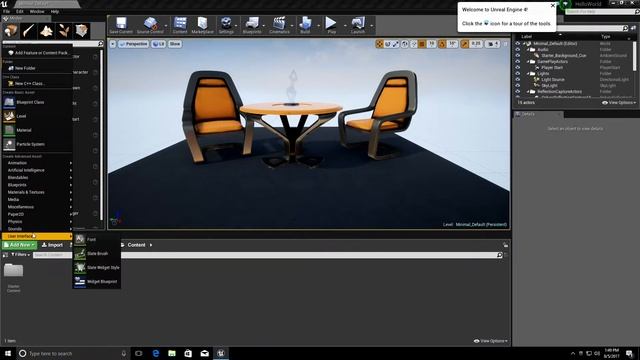The width and height of the screenshot is (640, 360).
Task: Create a Particle System asset
Action: [x=38, y=144]
